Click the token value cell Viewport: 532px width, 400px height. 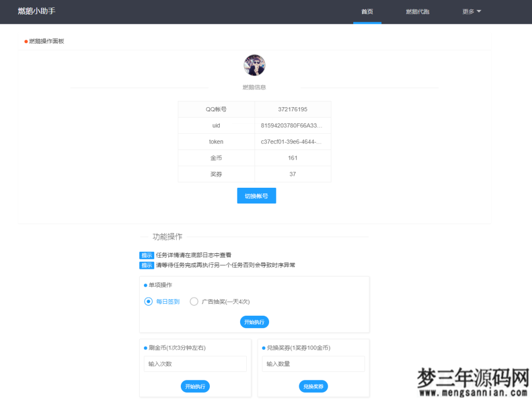[292, 141]
